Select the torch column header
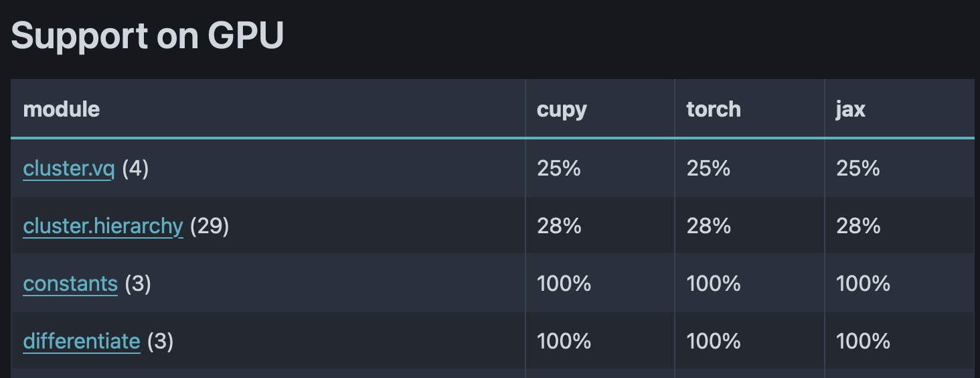Viewport: 980px width, 378px height. 714,109
